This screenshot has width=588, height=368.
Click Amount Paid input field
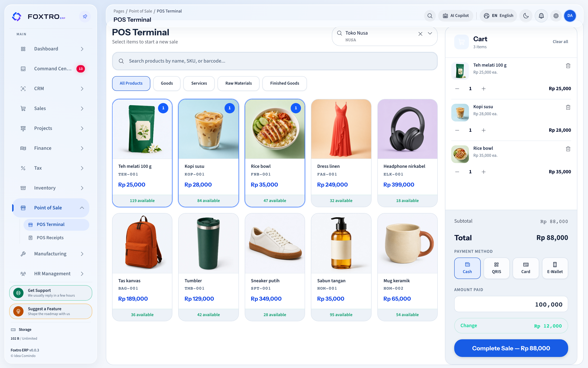click(511, 304)
